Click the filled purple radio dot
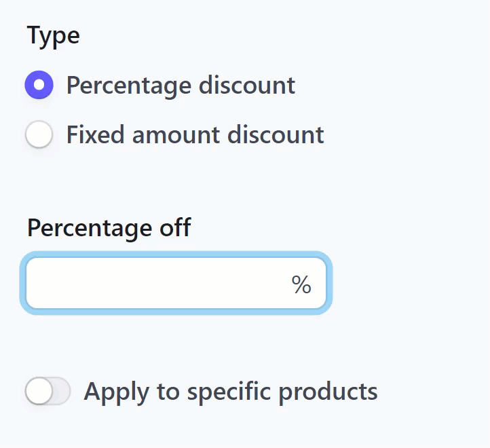 point(39,86)
